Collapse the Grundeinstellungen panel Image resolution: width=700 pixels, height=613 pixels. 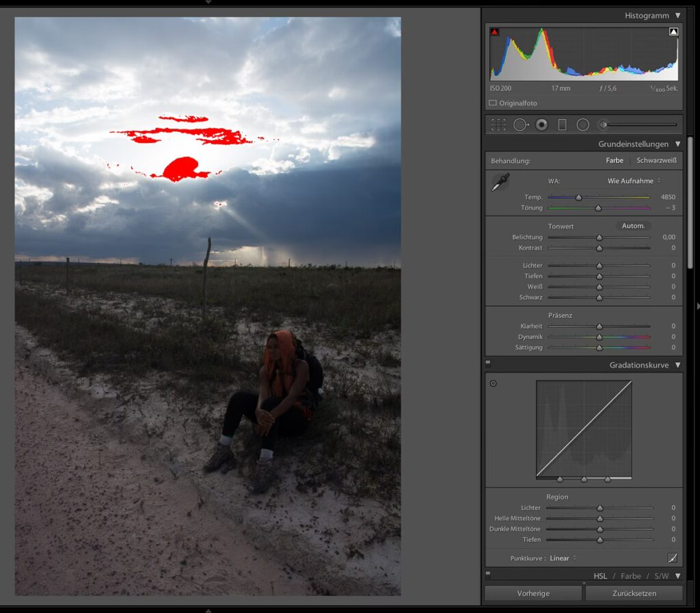(677, 144)
